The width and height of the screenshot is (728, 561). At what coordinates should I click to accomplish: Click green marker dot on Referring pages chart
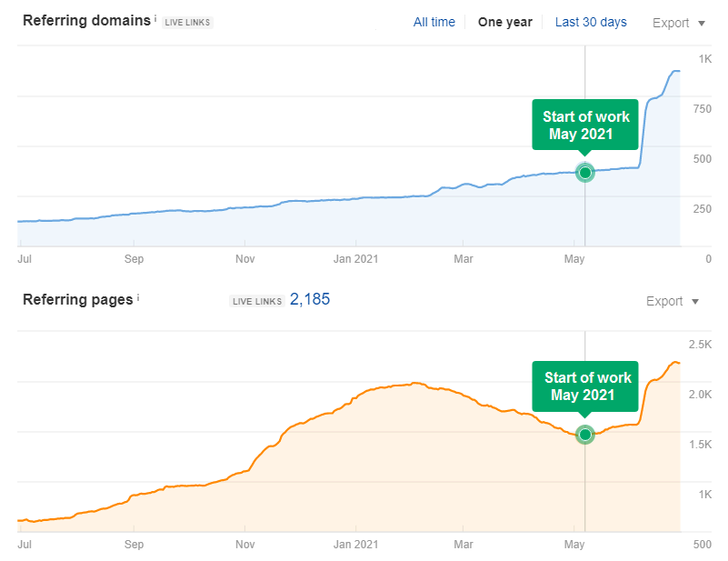click(584, 435)
